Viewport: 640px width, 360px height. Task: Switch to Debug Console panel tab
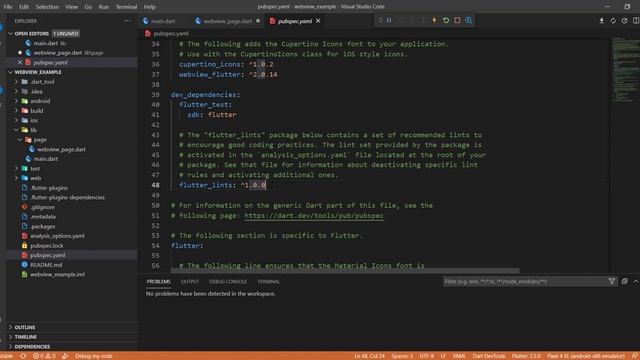(228, 282)
